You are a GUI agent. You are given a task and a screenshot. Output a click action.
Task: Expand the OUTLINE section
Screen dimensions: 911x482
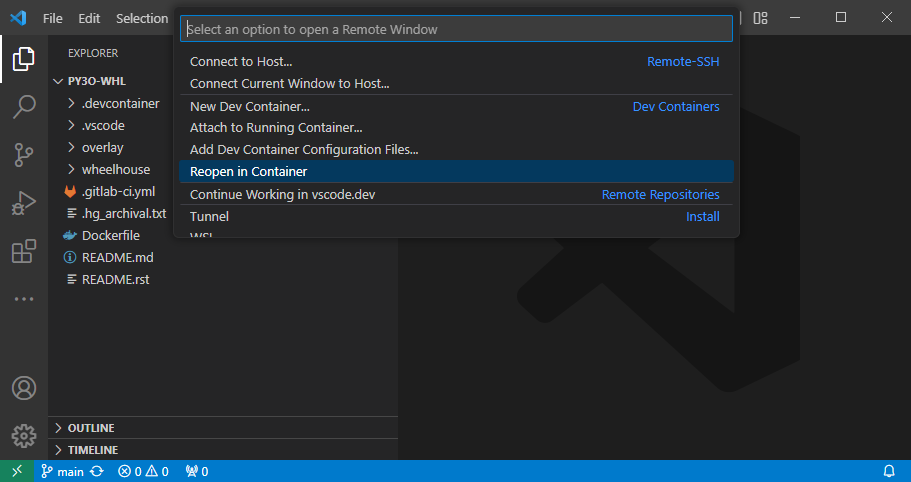(x=223, y=428)
